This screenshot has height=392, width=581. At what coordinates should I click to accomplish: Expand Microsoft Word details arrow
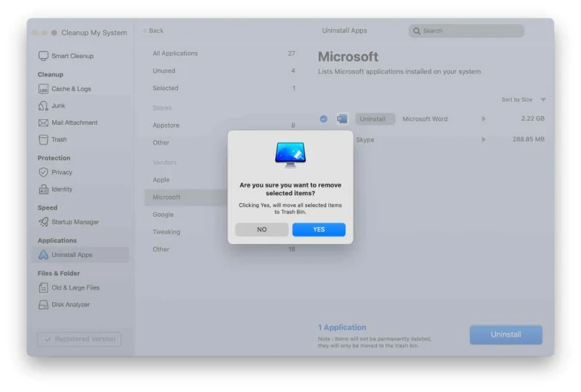coord(484,119)
